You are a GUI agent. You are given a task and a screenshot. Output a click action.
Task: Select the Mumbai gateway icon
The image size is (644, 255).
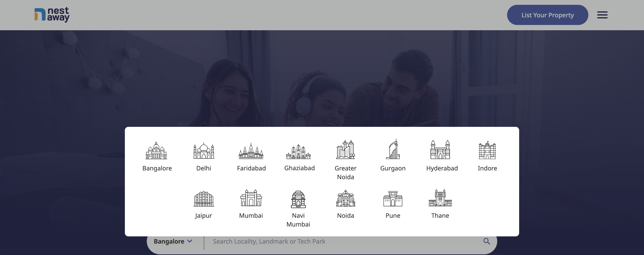tap(251, 198)
